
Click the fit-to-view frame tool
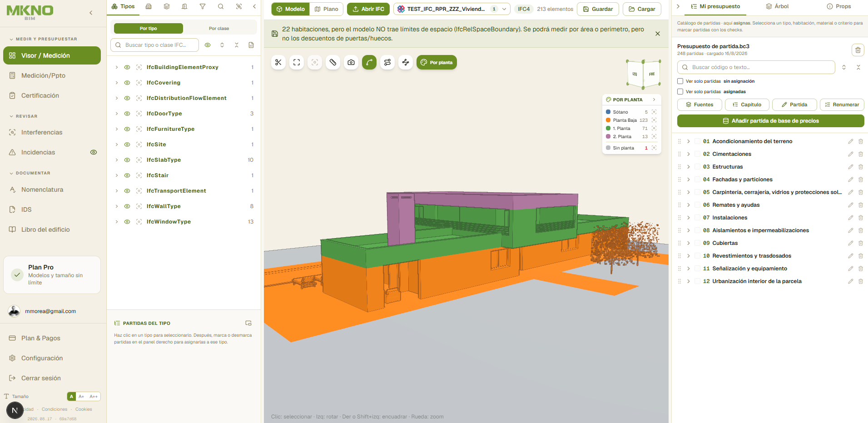(x=297, y=62)
